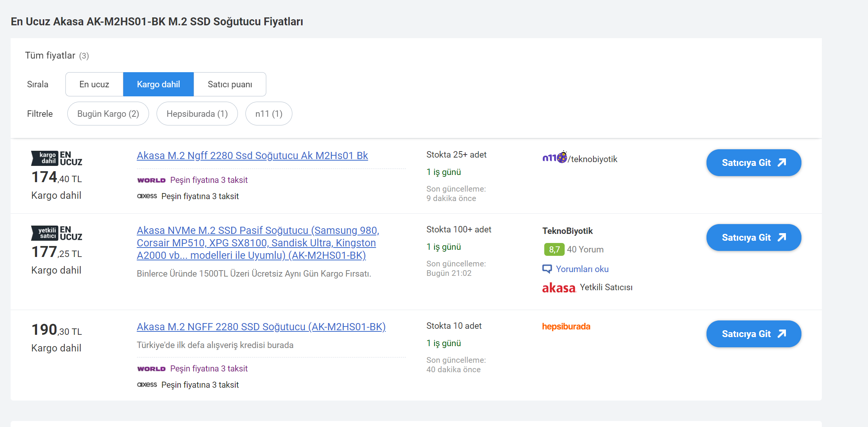Toggle the n11 (1) filter chip

point(269,114)
